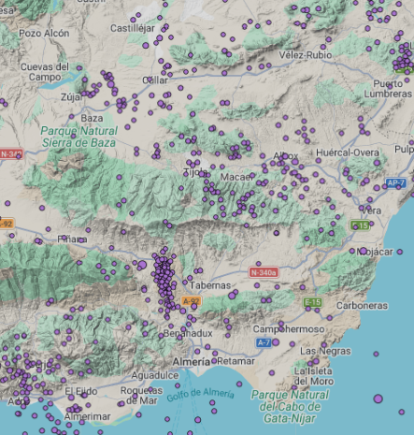Select the Retamar label

click(x=236, y=361)
